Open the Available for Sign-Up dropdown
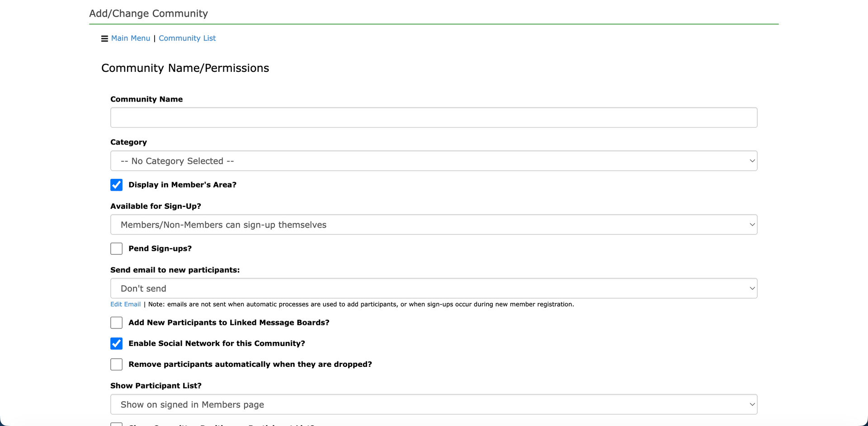 (x=434, y=224)
